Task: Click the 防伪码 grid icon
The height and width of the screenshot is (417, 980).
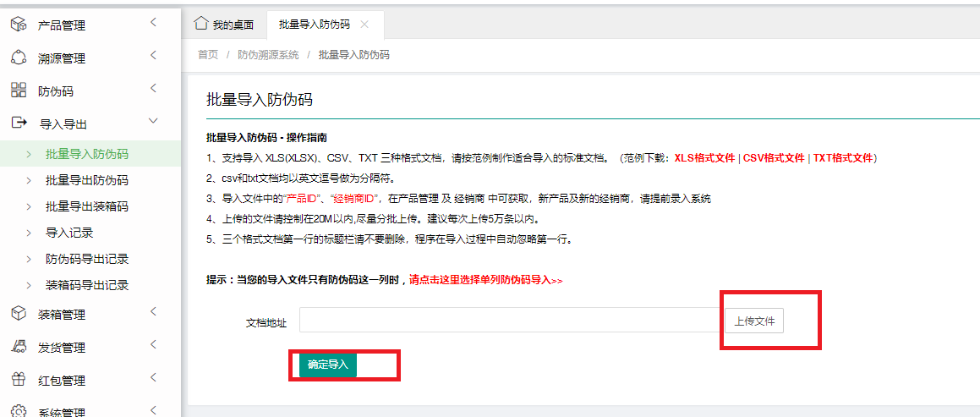Action: 19,91
